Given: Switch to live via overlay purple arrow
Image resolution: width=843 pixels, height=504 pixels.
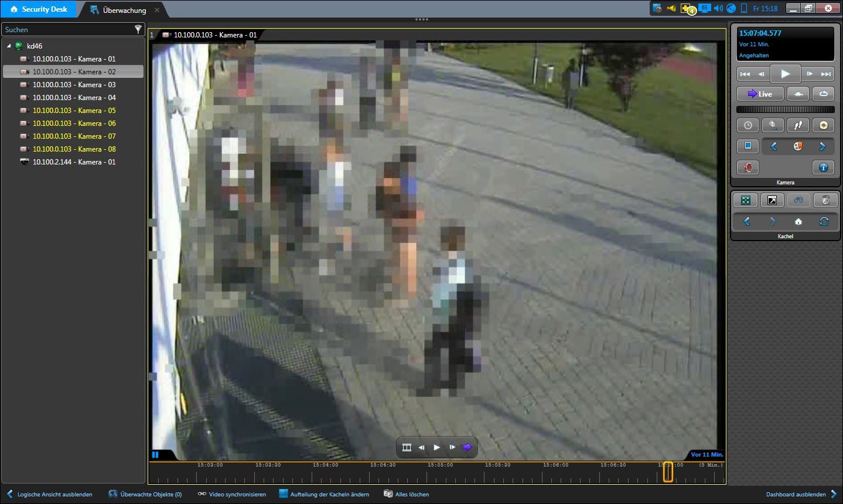Looking at the screenshot, I should 467,447.
